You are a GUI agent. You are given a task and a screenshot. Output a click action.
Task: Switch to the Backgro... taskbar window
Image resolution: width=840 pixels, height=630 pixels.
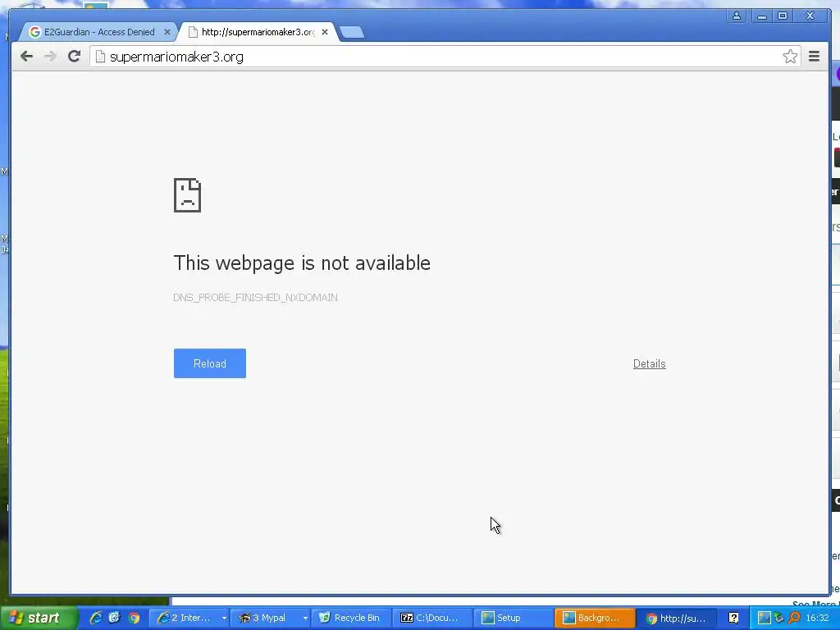(595, 618)
